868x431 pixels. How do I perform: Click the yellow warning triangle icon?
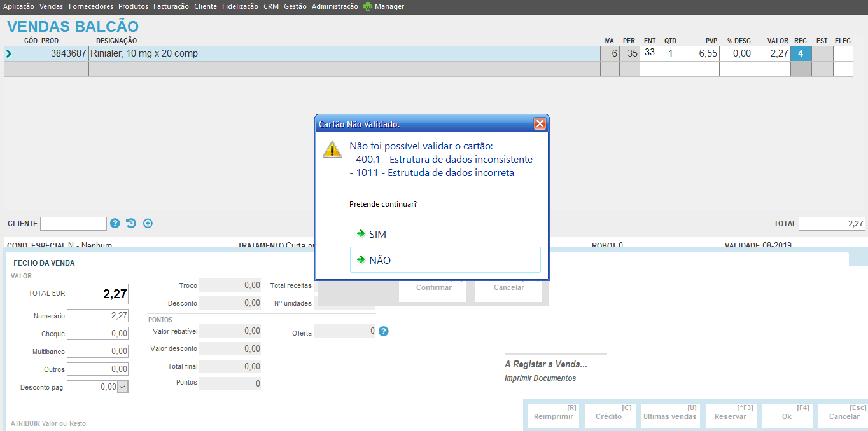pos(332,149)
